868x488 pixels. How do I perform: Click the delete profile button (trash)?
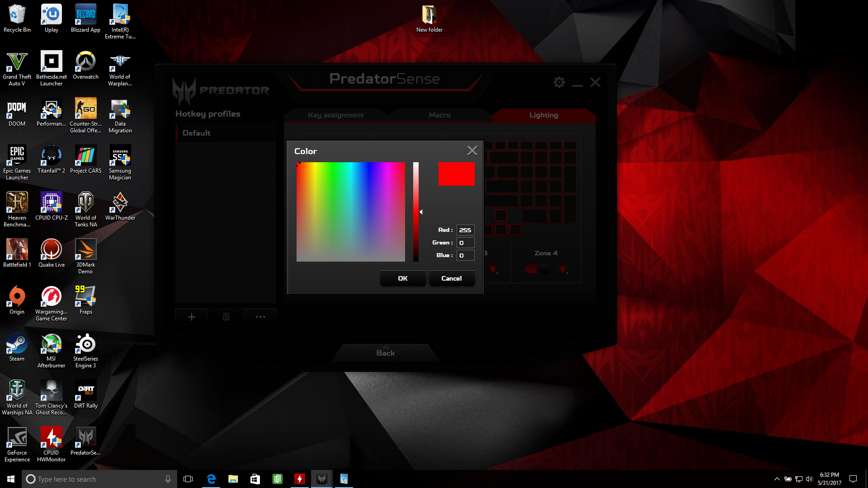(226, 316)
